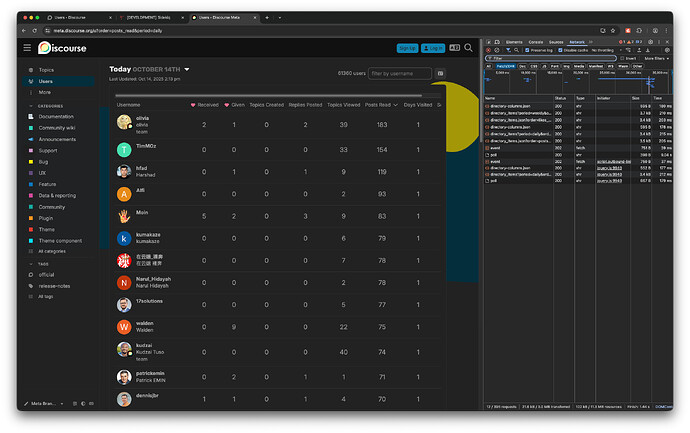Toggle the Preserve log checkbox
Viewport: 690px width, 433px height.
click(x=527, y=50)
